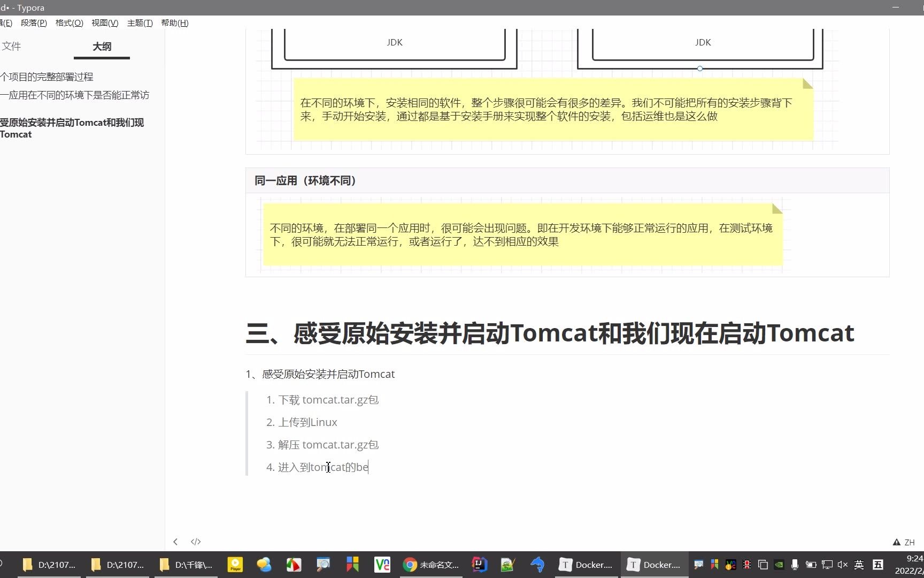
Task: Open the VNC viewer taskbar icon
Action: click(x=382, y=565)
